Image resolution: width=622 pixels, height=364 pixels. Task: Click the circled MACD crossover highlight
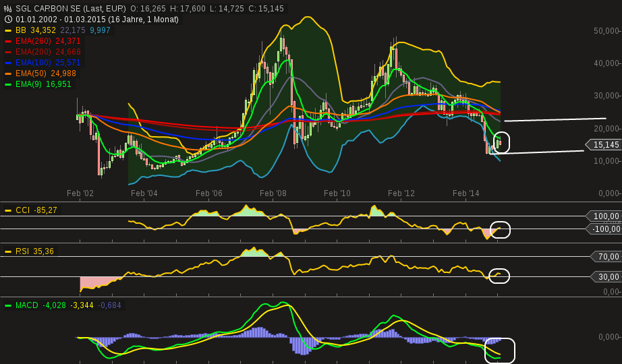(499, 351)
